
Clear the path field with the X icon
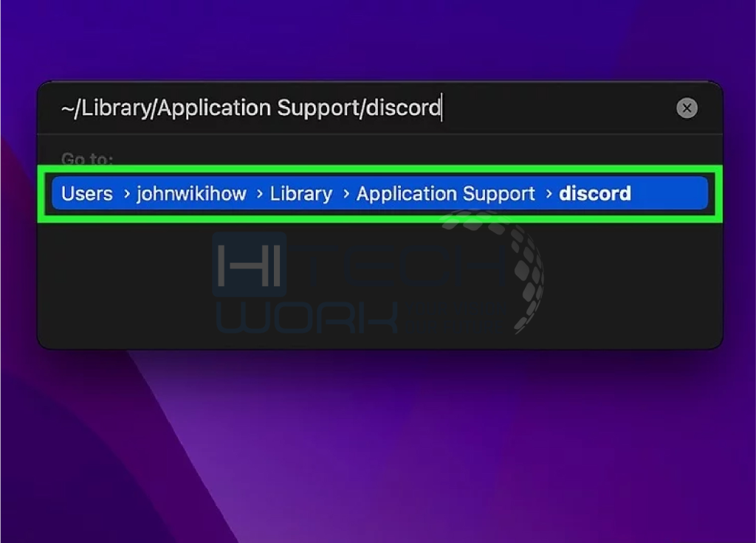click(687, 108)
